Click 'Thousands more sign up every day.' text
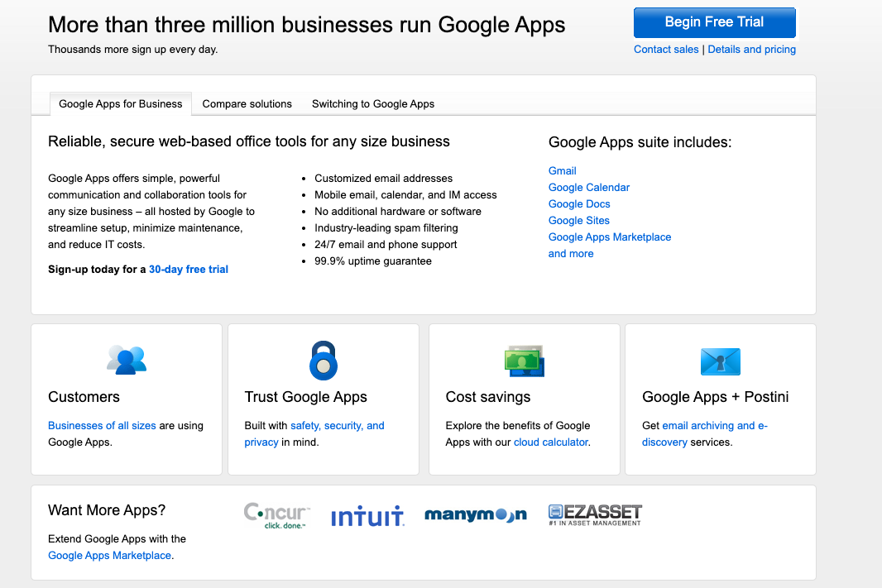This screenshot has width=882, height=588. click(x=132, y=50)
